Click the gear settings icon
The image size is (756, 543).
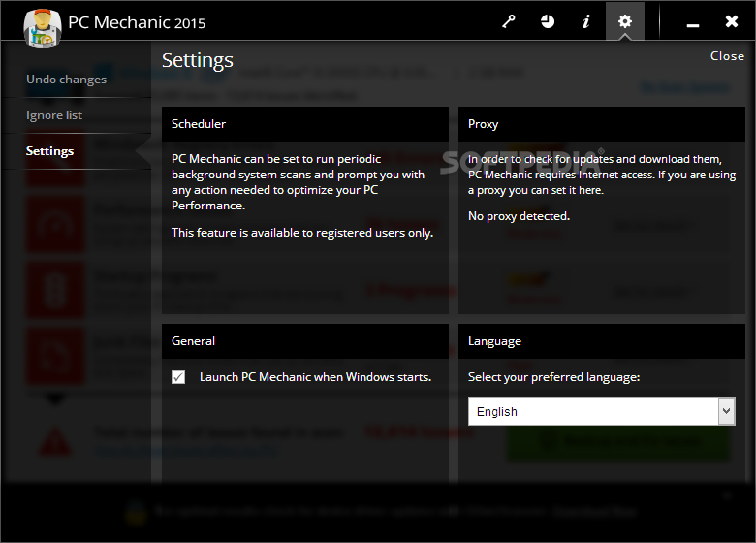(625, 21)
